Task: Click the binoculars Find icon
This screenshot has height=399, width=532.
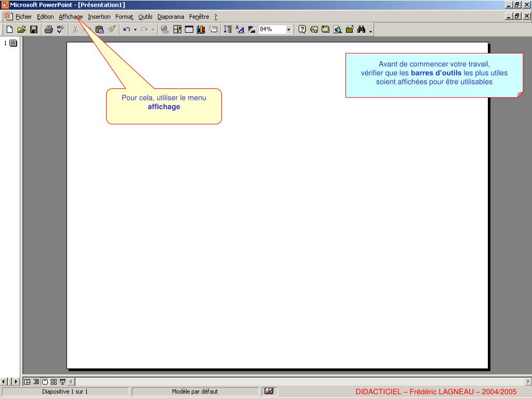Action: (362, 30)
